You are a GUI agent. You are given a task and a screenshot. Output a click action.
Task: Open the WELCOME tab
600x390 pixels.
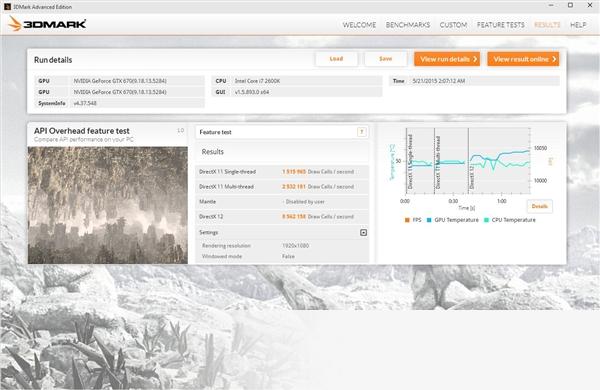[359, 25]
